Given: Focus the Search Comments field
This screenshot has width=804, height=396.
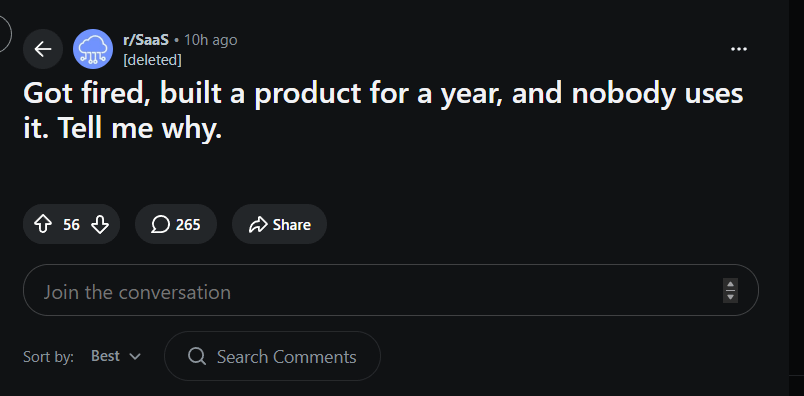Looking at the screenshot, I should [272, 356].
